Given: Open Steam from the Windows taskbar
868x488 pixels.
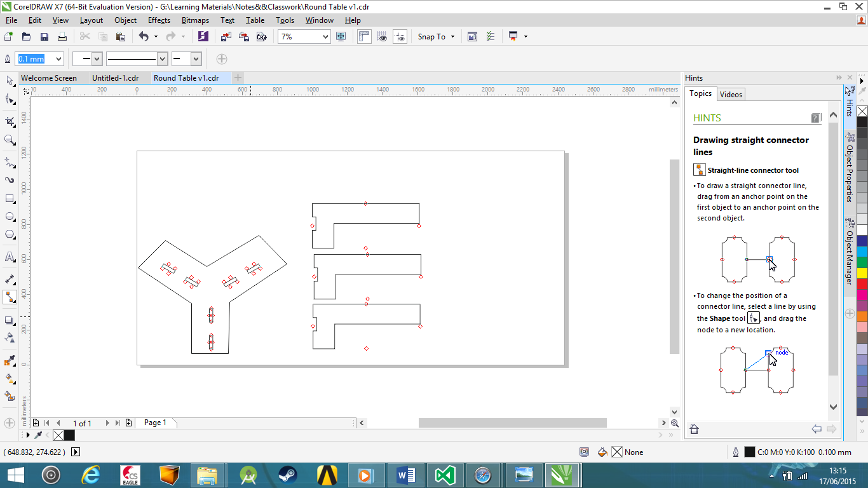Looking at the screenshot, I should pos(287,475).
